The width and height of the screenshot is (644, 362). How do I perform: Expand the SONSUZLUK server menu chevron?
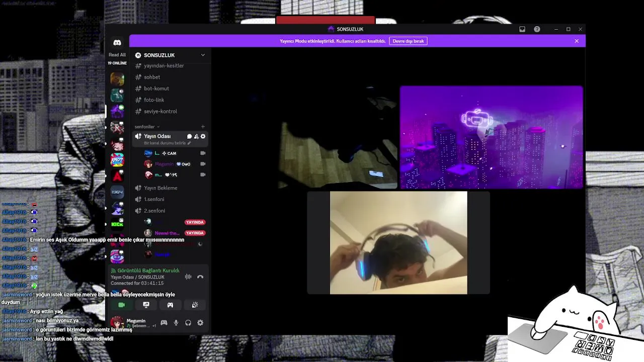pyautogui.click(x=203, y=55)
